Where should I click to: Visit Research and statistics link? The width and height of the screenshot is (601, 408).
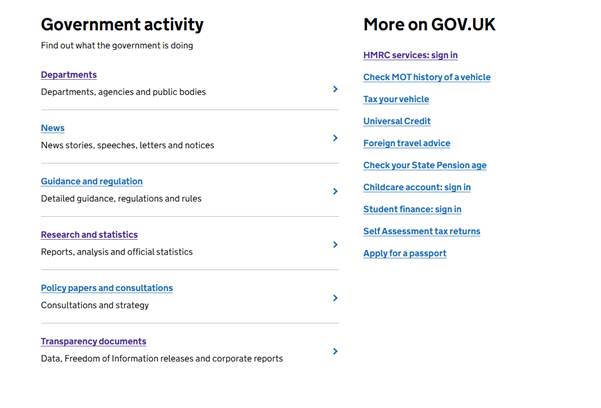[89, 235]
